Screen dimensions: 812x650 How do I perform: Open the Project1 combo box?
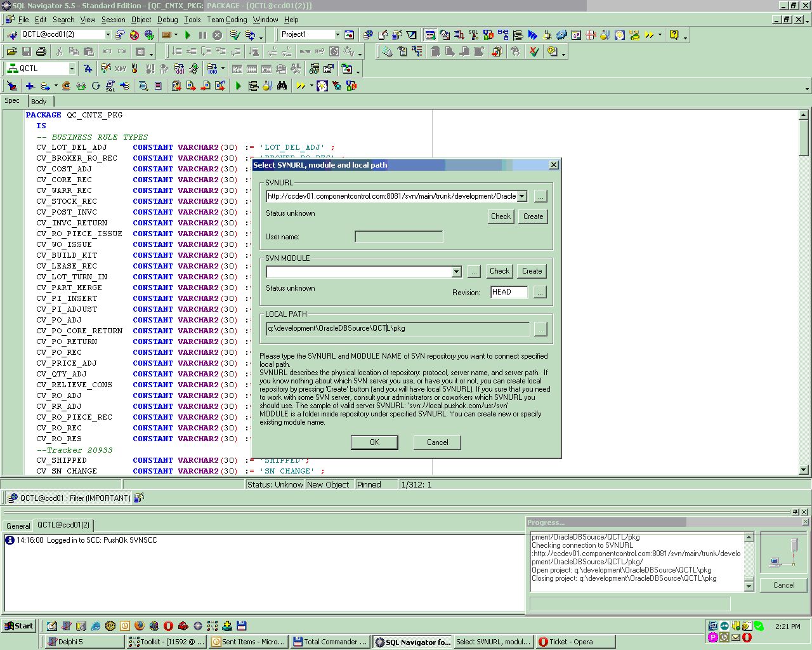[x=337, y=35]
